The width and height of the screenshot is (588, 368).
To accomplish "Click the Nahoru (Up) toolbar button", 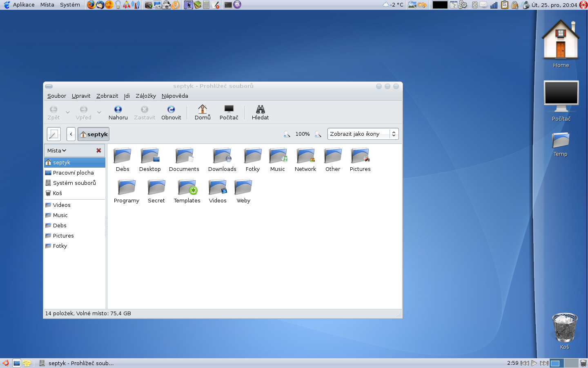I will 118,112.
